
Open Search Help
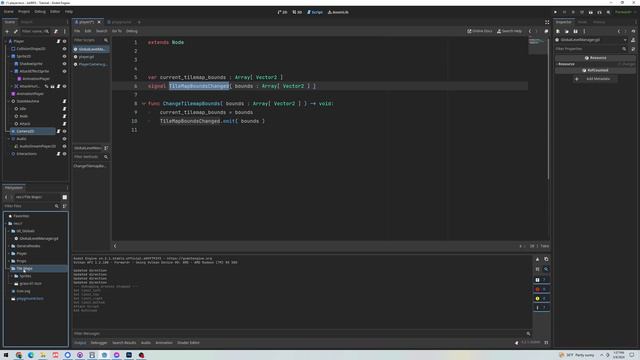point(509,31)
